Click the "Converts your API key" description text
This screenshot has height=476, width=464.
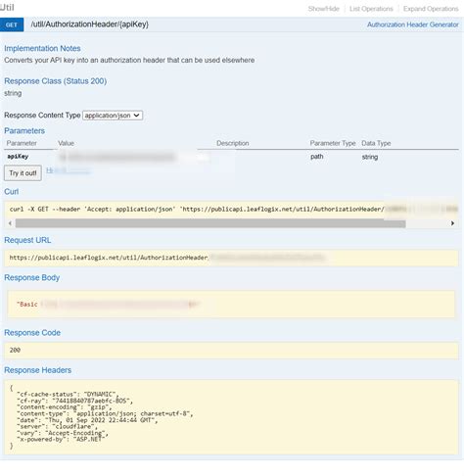(x=129, y=60)
